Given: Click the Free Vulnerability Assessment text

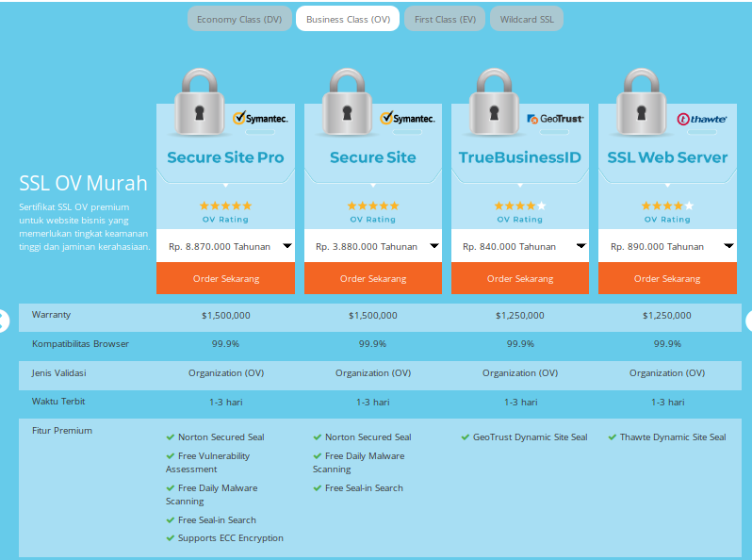Looking at the screenshot, I should click(207, 463).
